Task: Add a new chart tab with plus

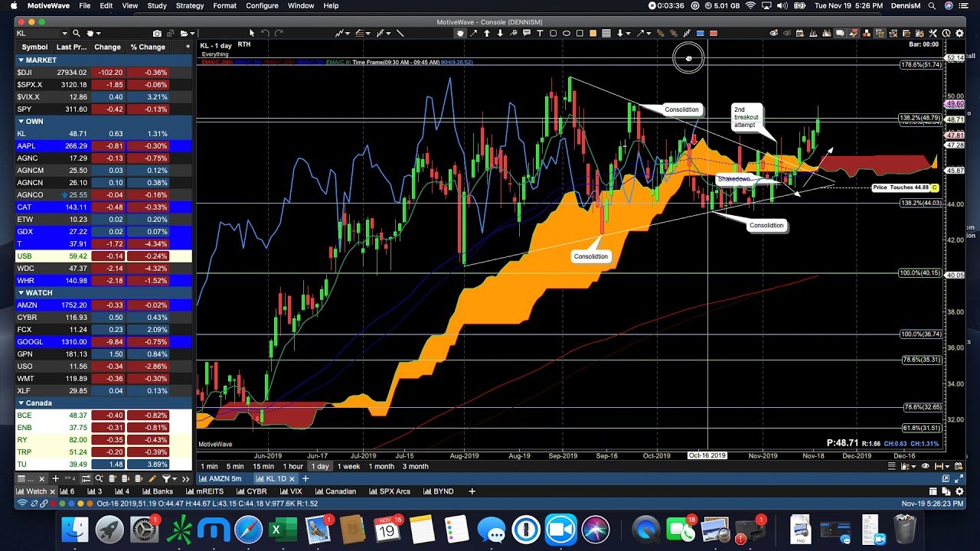Action: pos(305,478)
